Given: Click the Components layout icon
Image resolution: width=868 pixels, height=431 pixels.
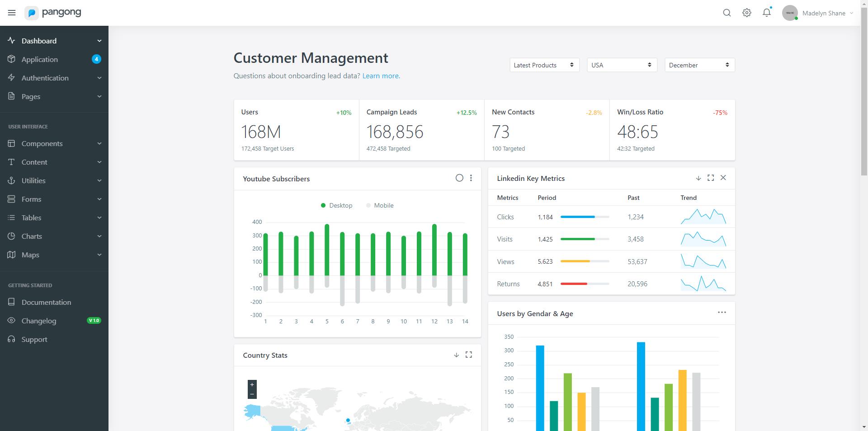Looking at the screenshot, I should click(11, 143).
